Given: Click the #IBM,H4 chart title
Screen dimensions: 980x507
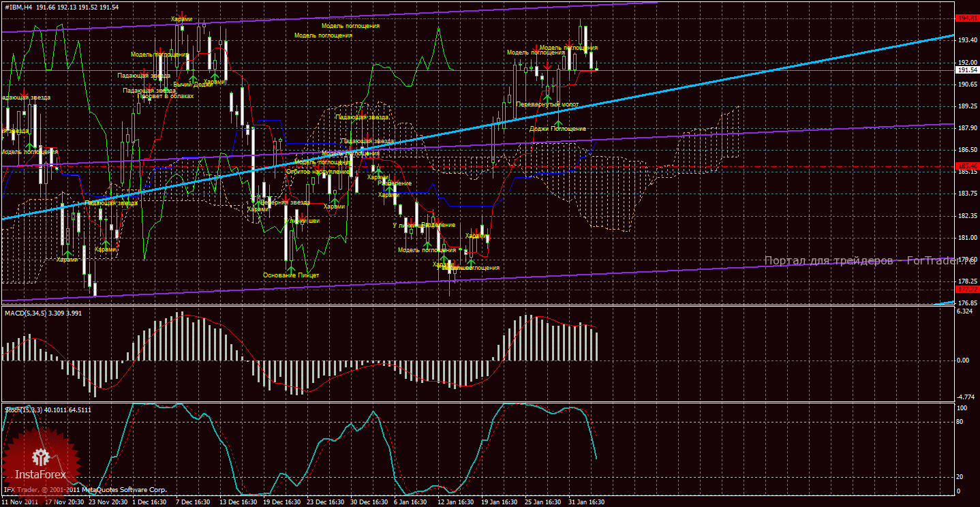Looking at the screenshot, I should click(x=18, y=7).
